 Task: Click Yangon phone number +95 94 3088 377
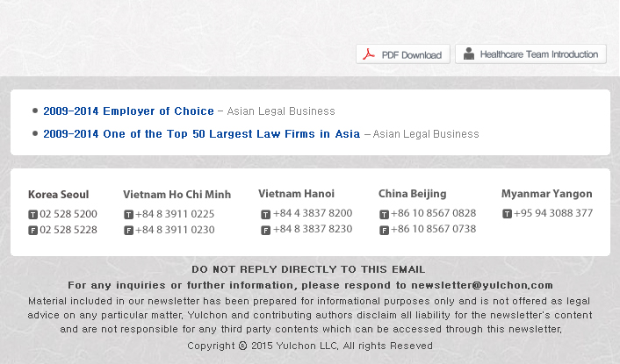(553, 213)
